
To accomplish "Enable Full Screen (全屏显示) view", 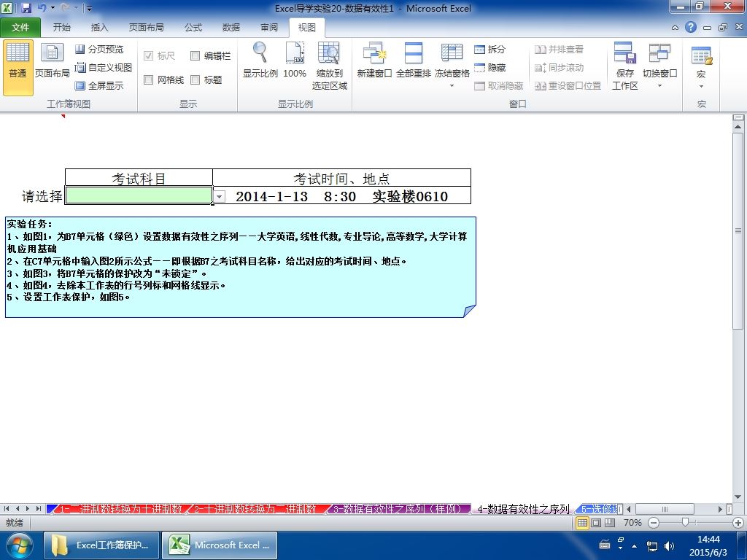I will (99, 86).
